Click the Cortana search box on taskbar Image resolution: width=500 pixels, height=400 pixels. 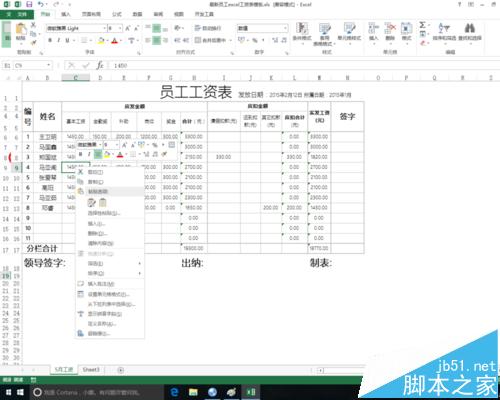click(x=97, y=392)
